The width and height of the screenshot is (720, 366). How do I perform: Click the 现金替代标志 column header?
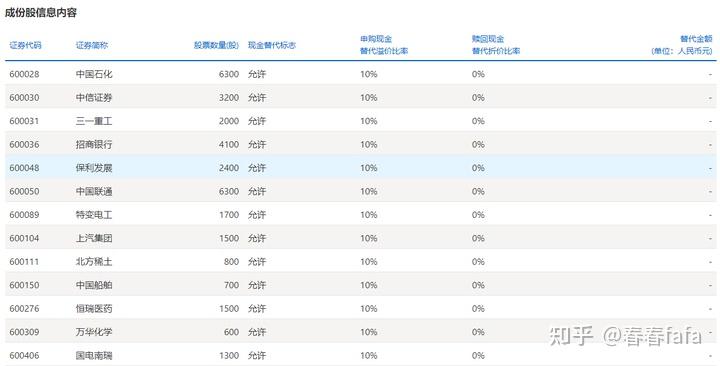click(272, 45)
